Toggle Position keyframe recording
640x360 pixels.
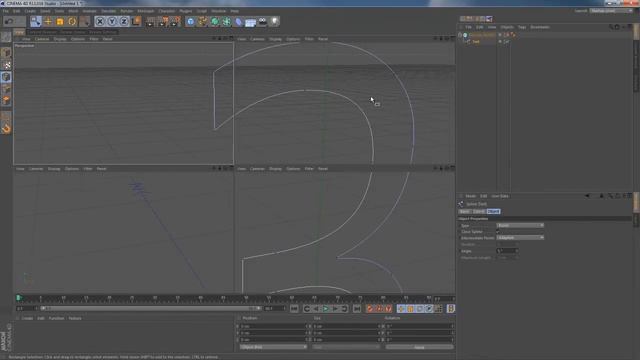(x=401, y=309)
